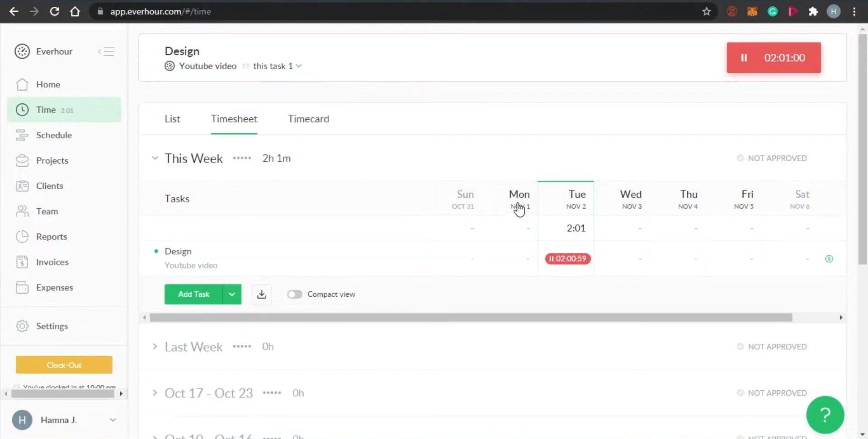
Task: Switch to the List tab
Action: coord(172,119)
